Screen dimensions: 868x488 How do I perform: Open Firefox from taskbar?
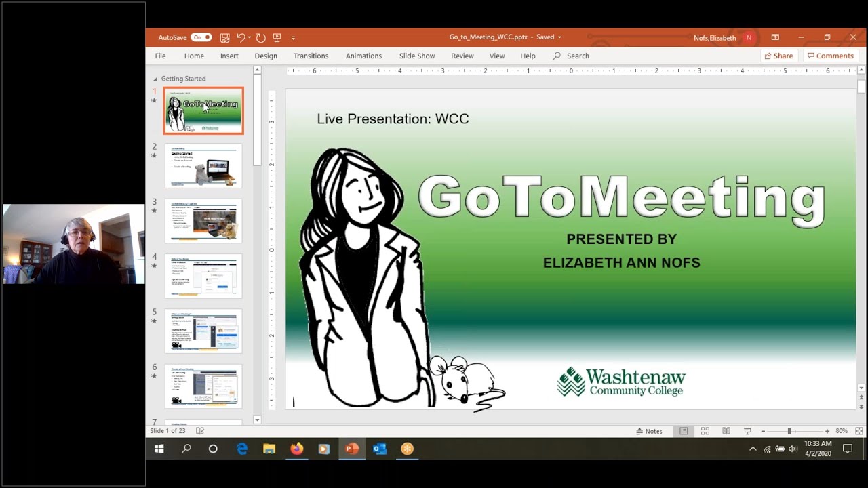[296, 449]
